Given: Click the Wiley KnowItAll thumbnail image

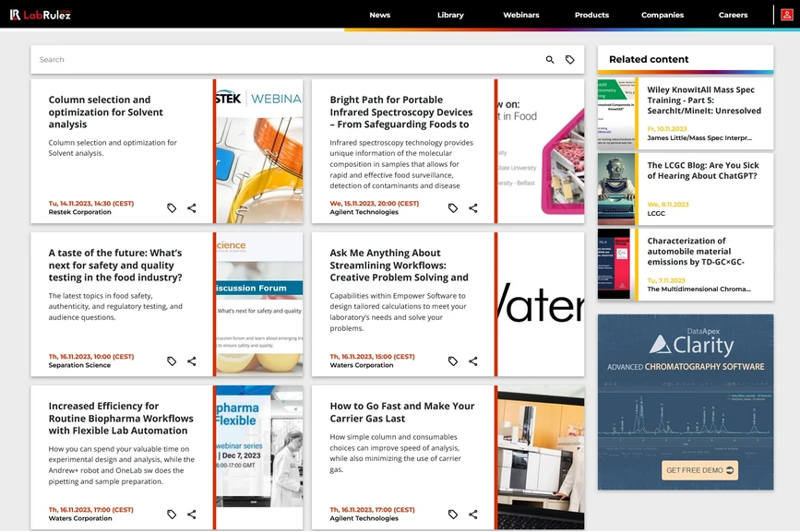Looking at the screenshot, I should point(616,113).
